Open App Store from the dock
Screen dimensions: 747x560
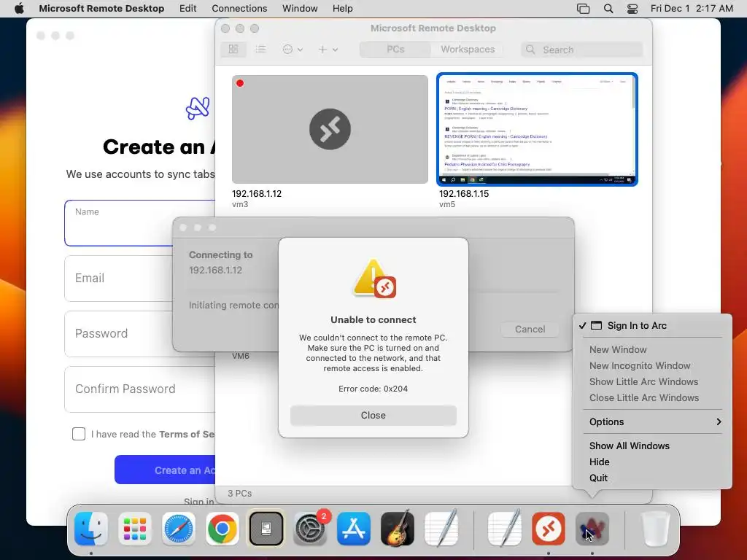click(354, 529)
